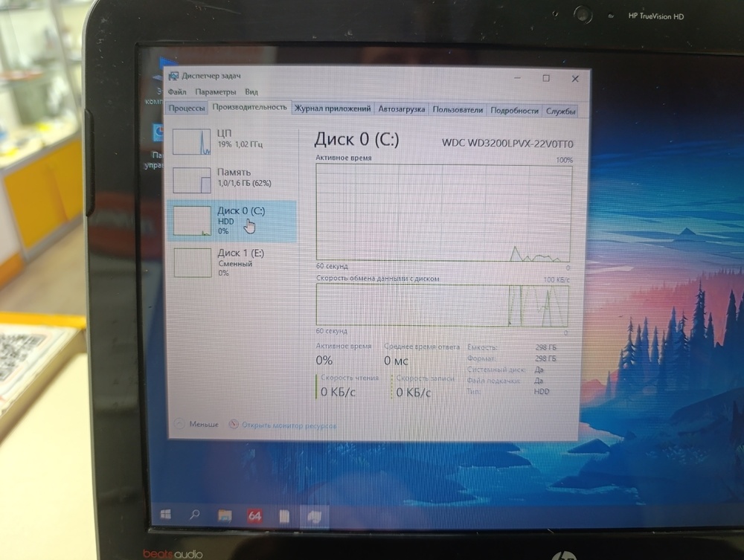
Task: Click the Диск 1 mini graph thumbnail
Action: [x=193, y=263]
